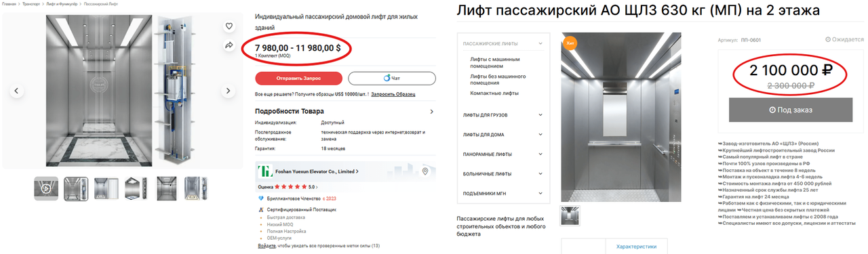The image size is (868, 254).
Task: Click the Foshan Yuexun company logo
Action: point(264,171)
